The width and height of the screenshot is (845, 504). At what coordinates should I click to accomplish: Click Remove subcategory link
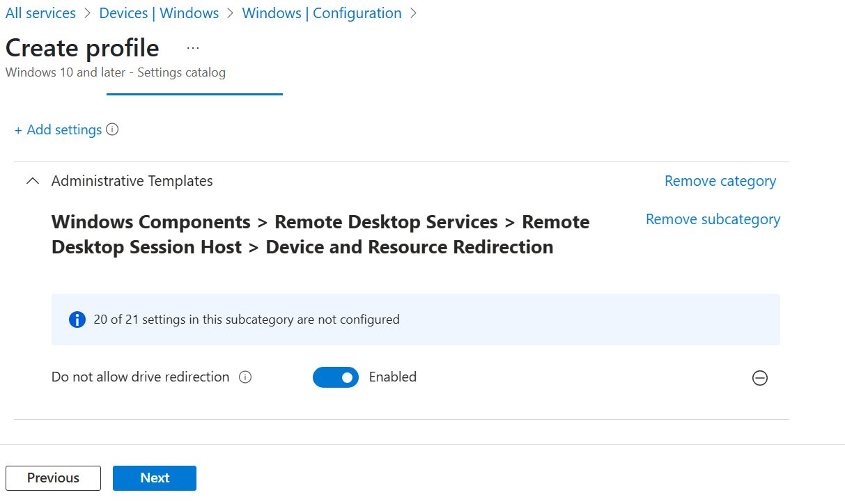tap(713, 219)
